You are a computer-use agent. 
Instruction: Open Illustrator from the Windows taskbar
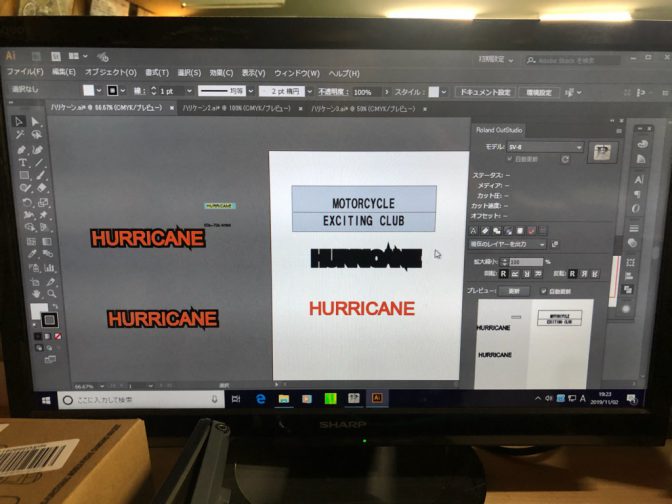378,397
